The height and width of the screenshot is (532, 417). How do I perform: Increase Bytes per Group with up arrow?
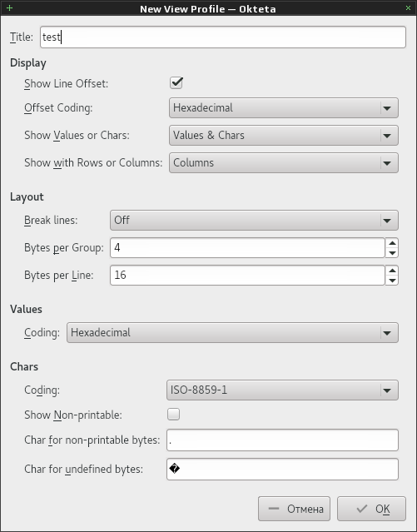click(x=392, y=243)
